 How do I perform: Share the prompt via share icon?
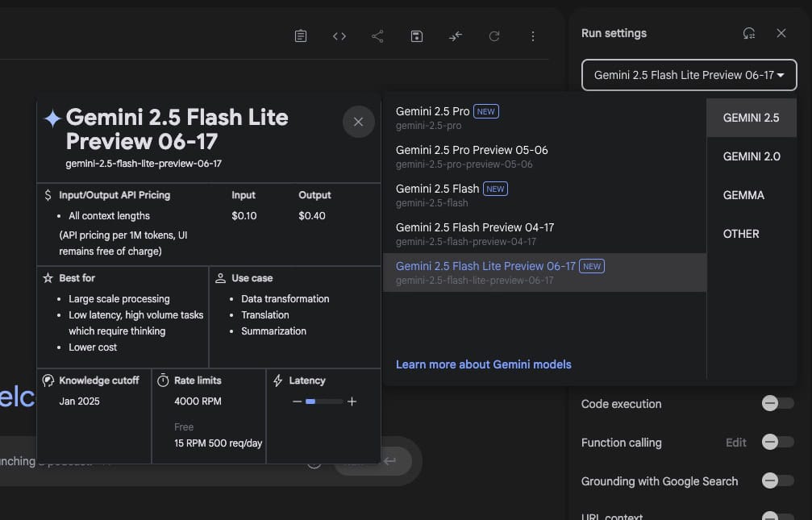(x=377, y=36)
